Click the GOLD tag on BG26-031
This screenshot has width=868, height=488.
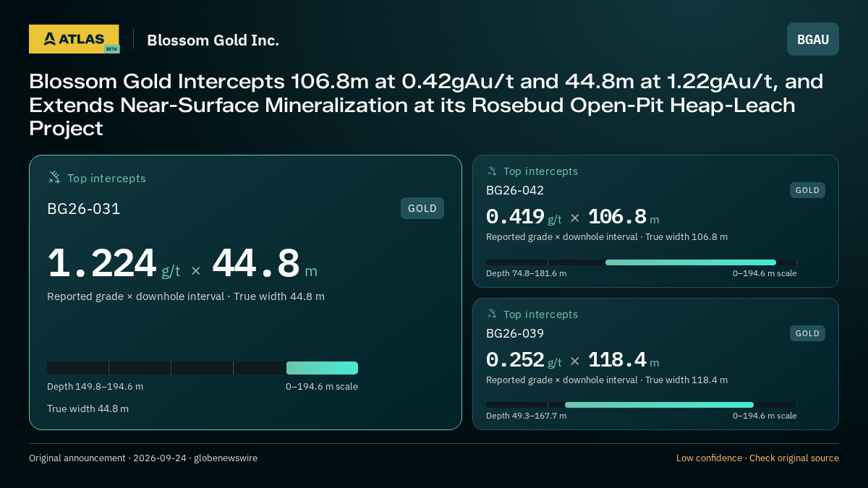click(422, 208)
